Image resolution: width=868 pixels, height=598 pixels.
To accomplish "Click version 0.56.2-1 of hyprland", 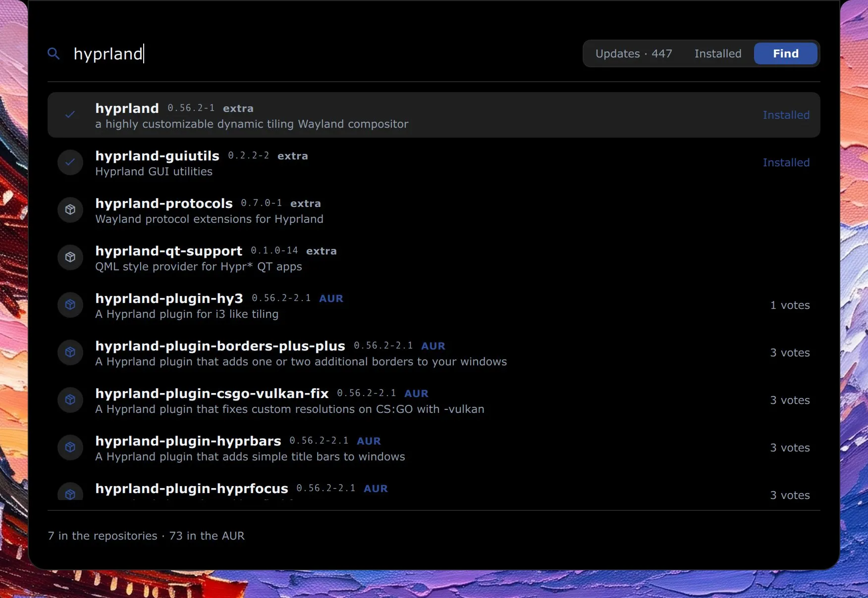I will 191,108.
